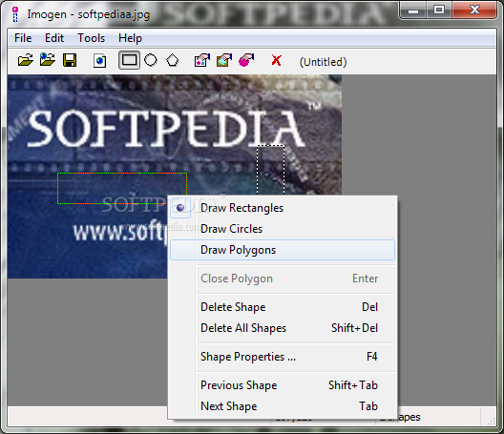Select Previous Shape in the context menu
Viewport: 504px width, 434px height.
point(283,385)
